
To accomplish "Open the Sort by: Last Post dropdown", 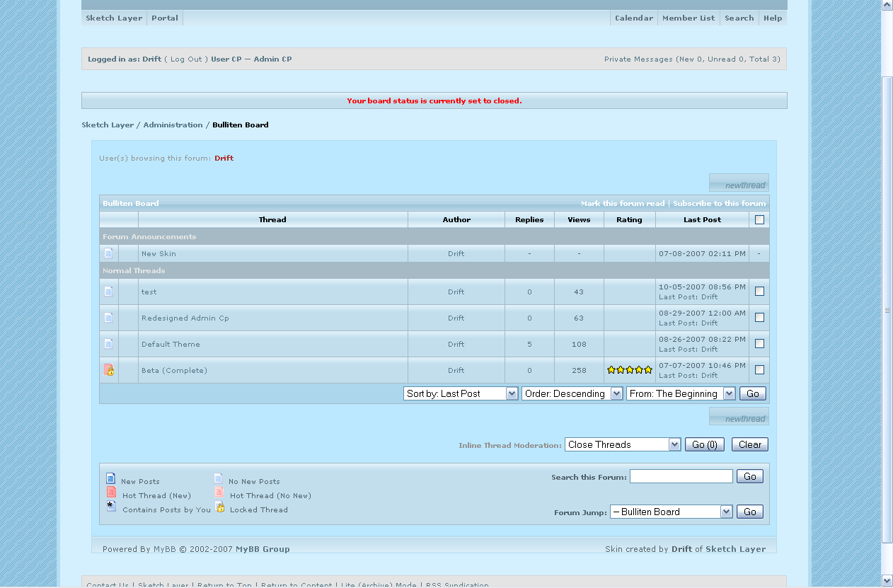I will click(461, 393).
